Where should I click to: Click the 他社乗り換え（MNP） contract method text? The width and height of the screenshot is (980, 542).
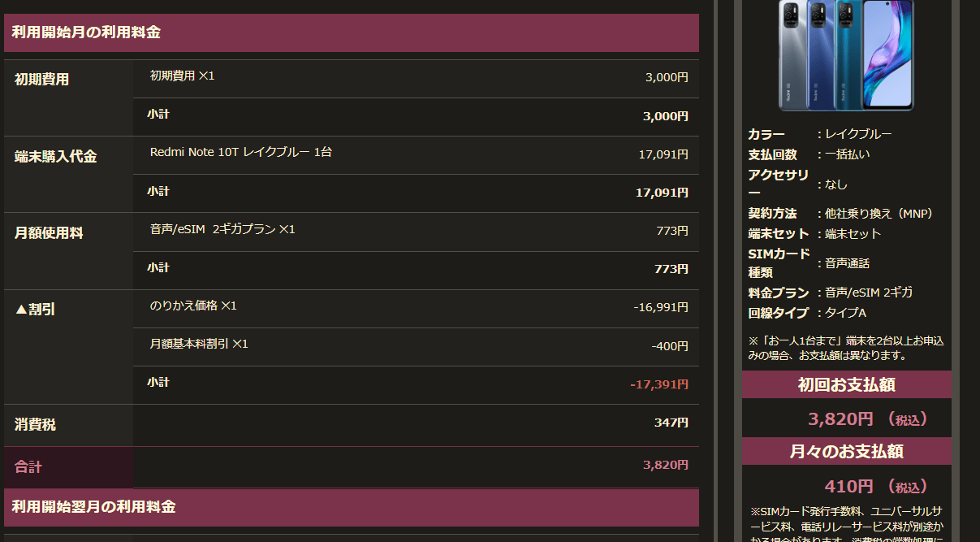[x=879, y=214]
